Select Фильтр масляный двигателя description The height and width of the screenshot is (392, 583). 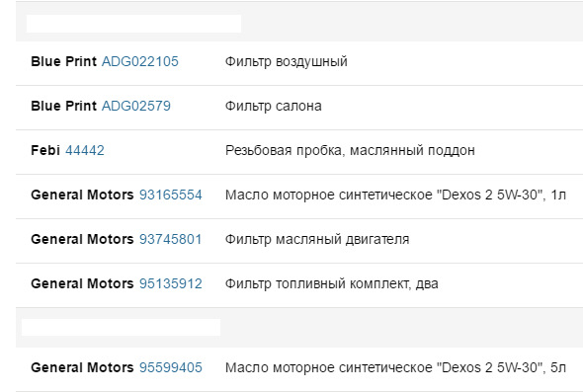click(x=317, y=239)
